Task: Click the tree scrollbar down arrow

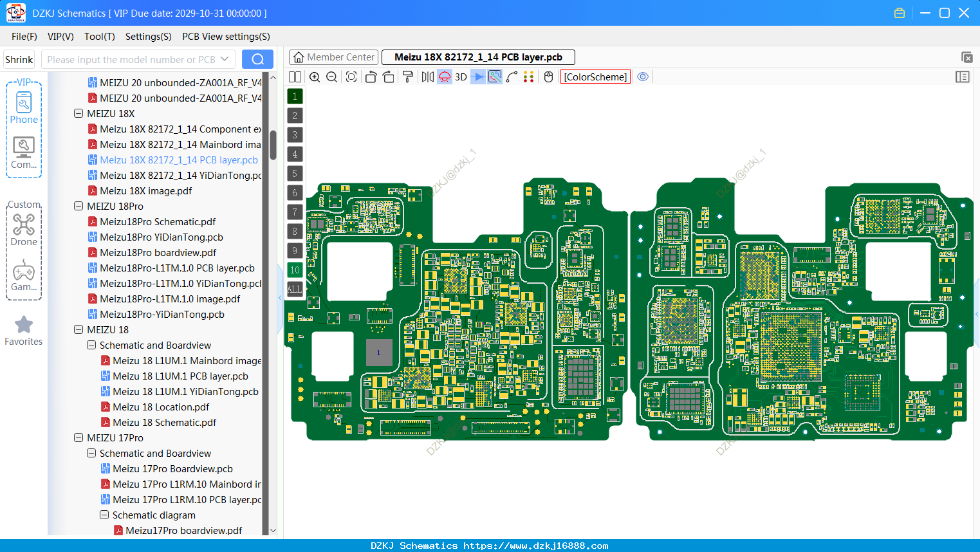Action: (x=273, y=531)
